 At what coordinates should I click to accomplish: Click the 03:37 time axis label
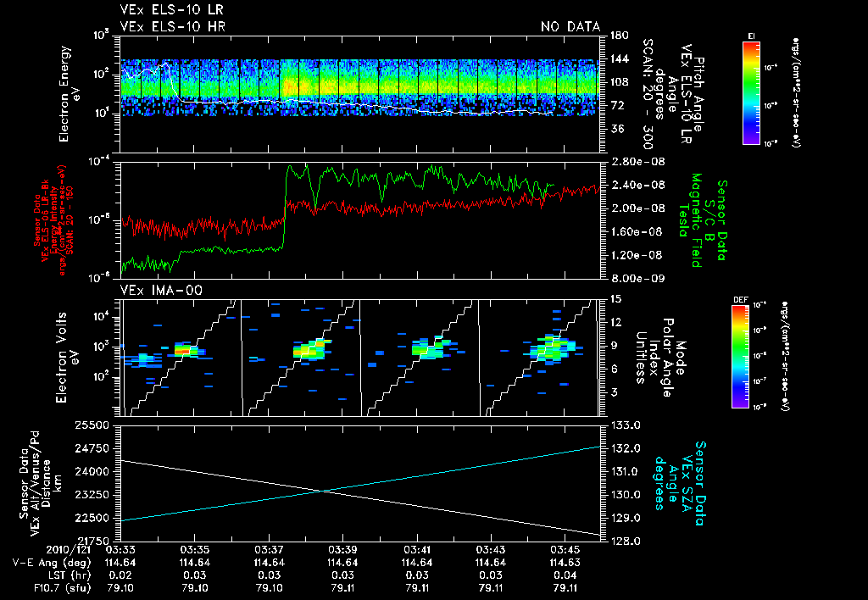tap(269, 551)
